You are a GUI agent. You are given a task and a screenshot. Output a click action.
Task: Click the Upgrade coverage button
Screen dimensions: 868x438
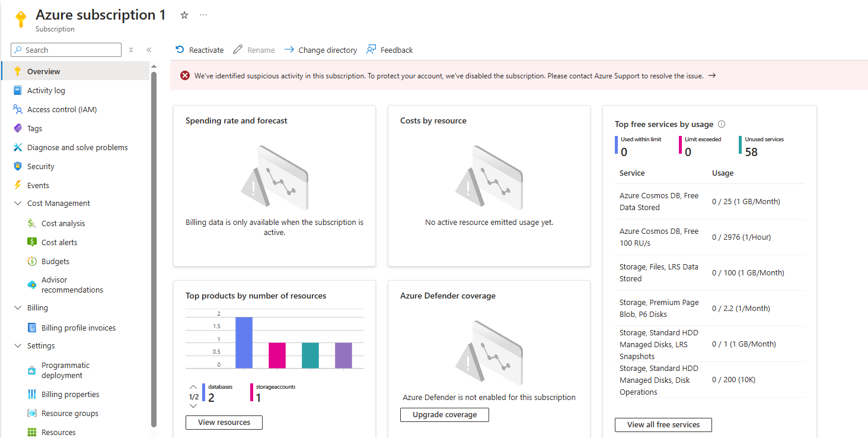click(x=445, y=415)
